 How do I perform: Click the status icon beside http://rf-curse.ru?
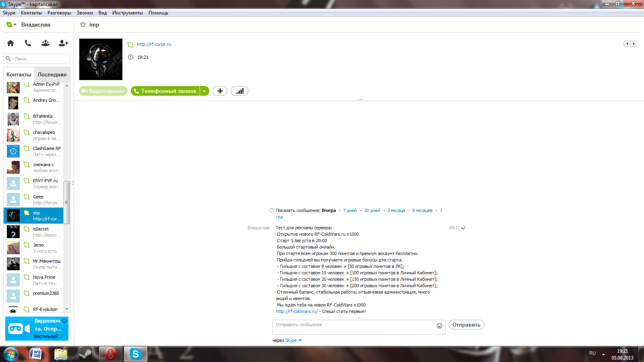coord(130,45)
